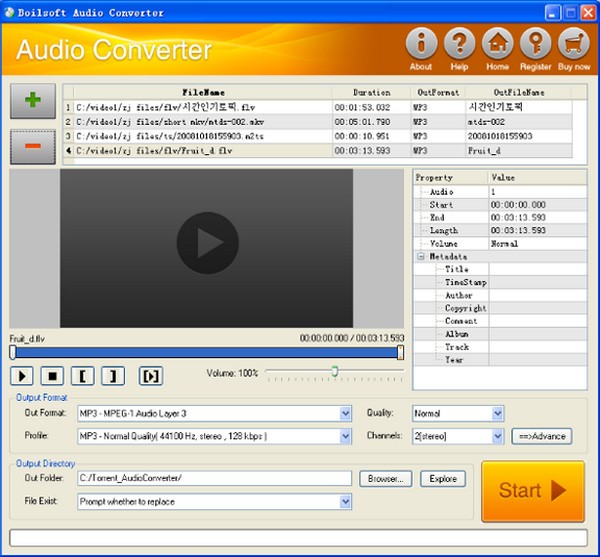Screen dimensions: 600x557
Task: Click the Buy now cart icon
Action: coord(573,45)
